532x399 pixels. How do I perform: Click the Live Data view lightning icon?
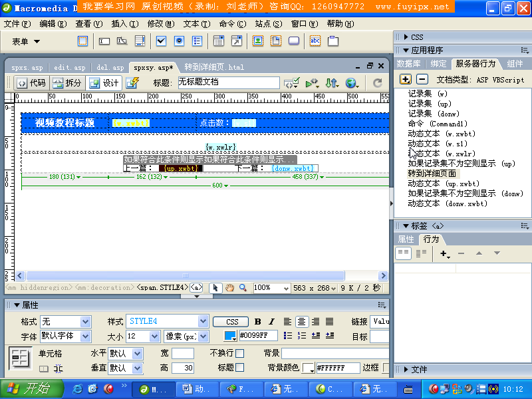point(132,82)
